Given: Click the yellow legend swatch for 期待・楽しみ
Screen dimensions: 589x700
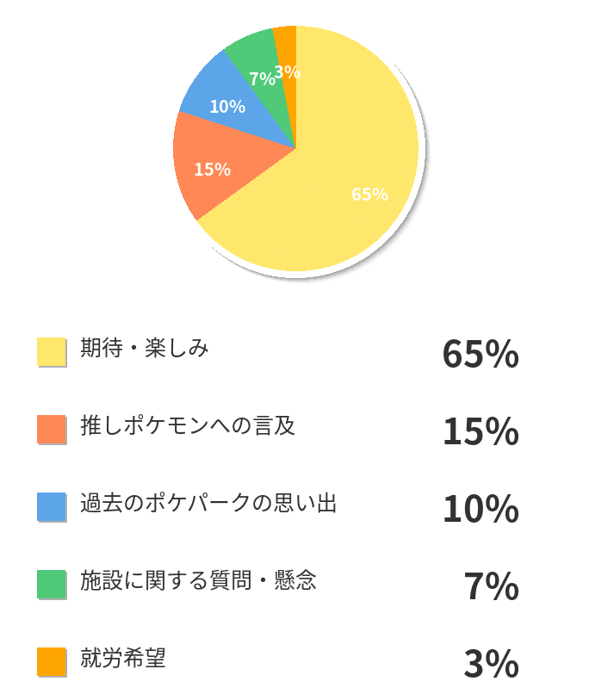Looking at the screenshot, I should (52, 351).
